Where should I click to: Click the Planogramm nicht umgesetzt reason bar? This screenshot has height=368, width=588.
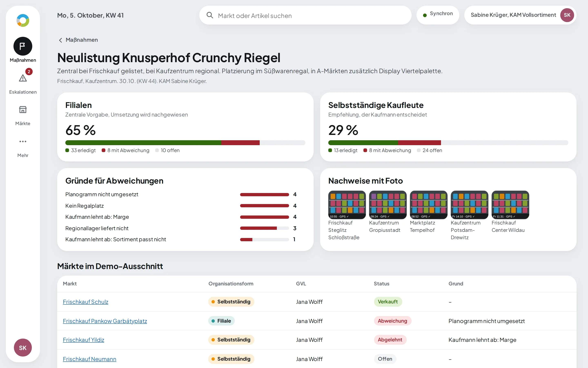[x=265, y=194]
